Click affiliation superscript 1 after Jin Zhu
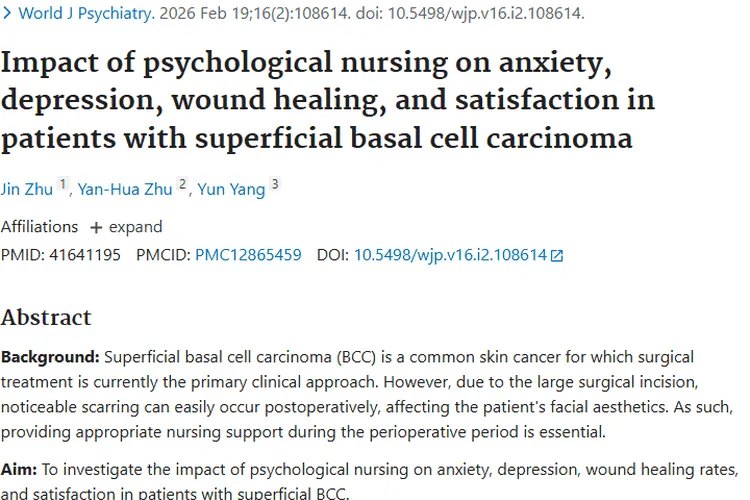750x500 pixels. 63,184
